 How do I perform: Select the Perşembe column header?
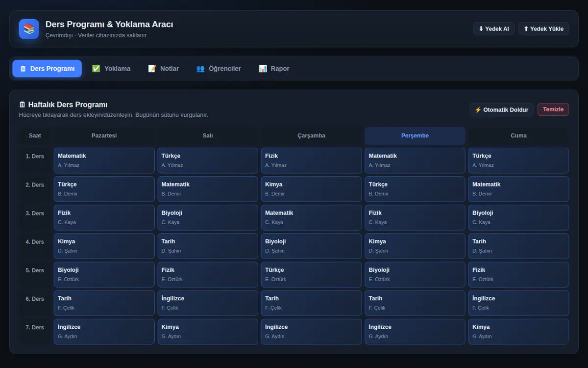[x=415, y=136]
